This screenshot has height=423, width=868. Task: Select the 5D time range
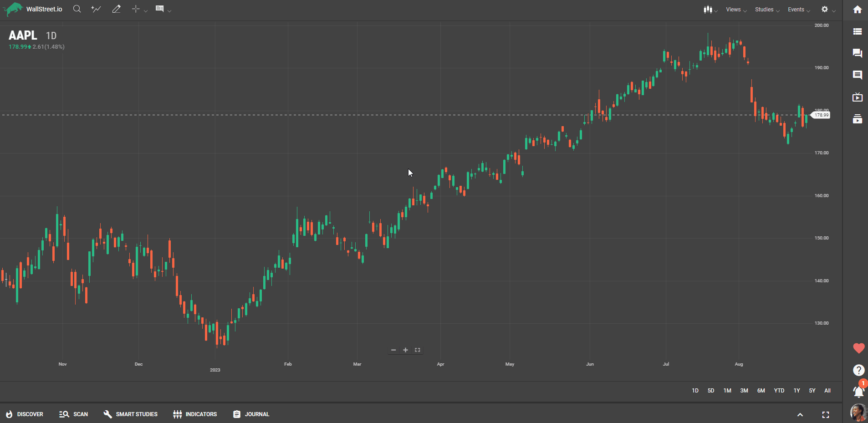click(x=711, y=391)
